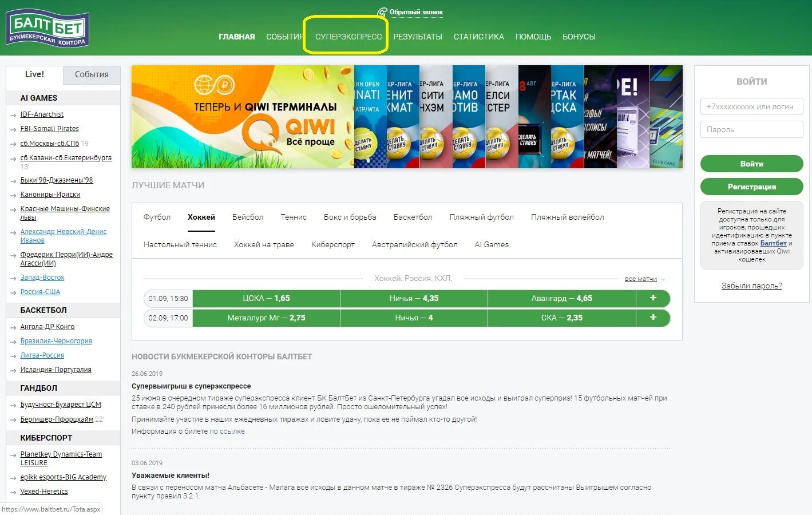Click the Обратный звонок phone icon
Viewport: 812px width, 515px height.
point(382,12)
